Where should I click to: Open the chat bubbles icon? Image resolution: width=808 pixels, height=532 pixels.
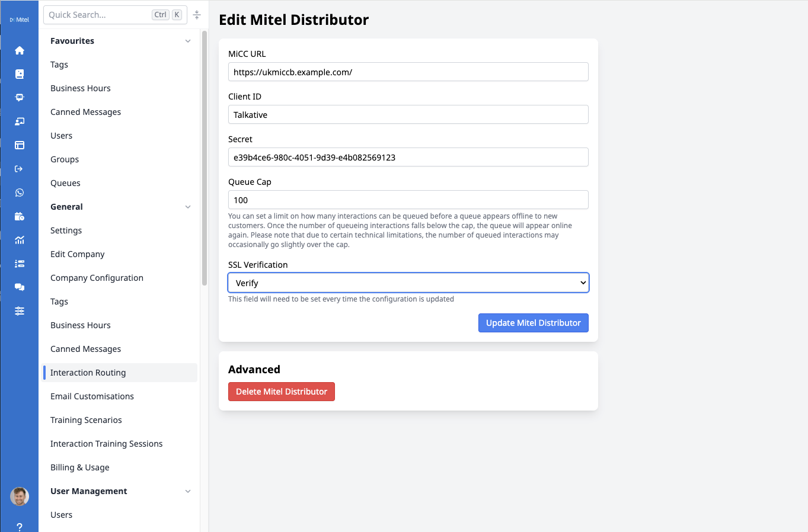click(20, 287)
